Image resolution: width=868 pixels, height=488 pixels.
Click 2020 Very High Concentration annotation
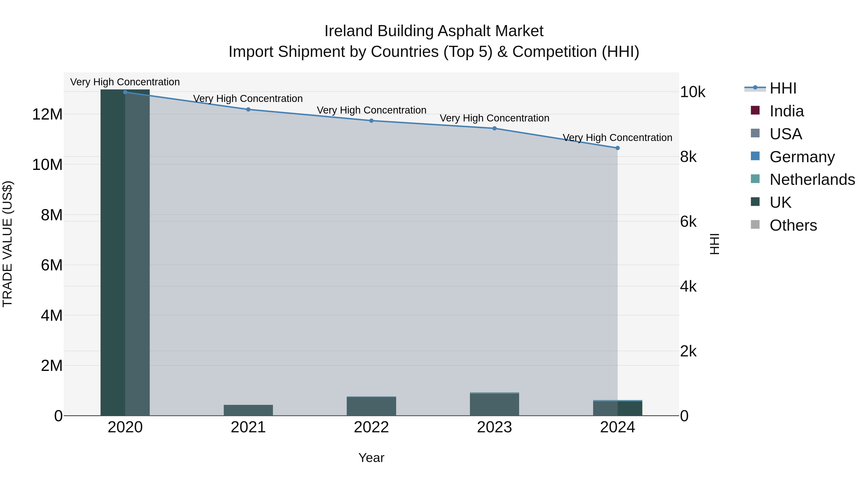tap(125, 82)
